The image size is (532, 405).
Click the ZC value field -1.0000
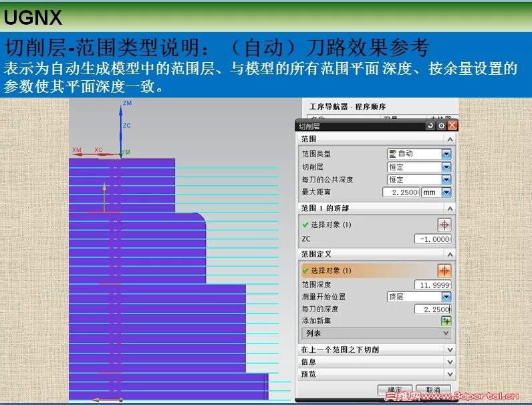tap(433, 239)
